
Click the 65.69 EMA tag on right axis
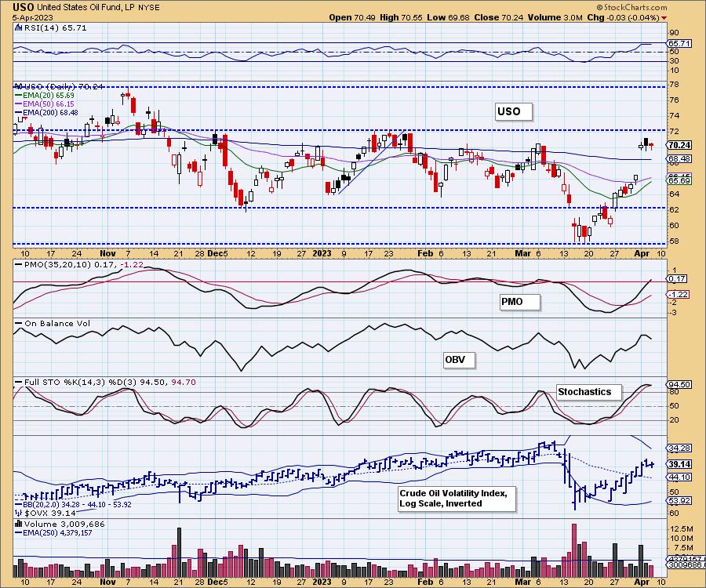pos(679,180)
